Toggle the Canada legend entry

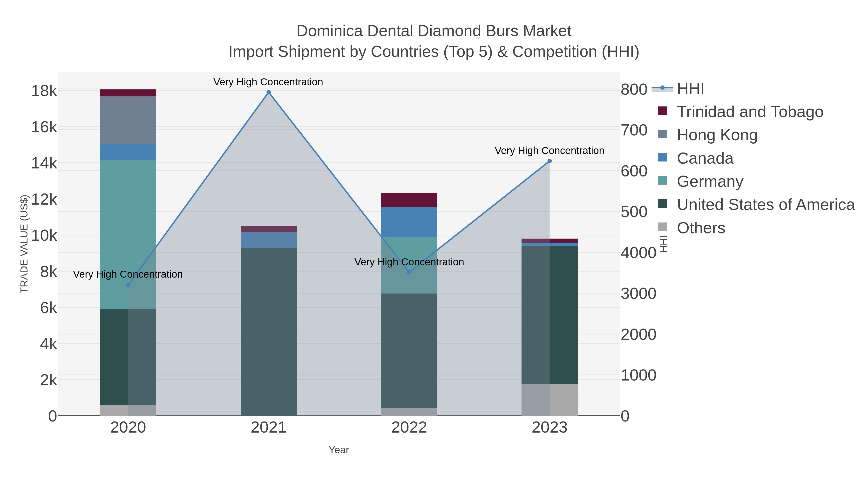click(x=695, y=158)
